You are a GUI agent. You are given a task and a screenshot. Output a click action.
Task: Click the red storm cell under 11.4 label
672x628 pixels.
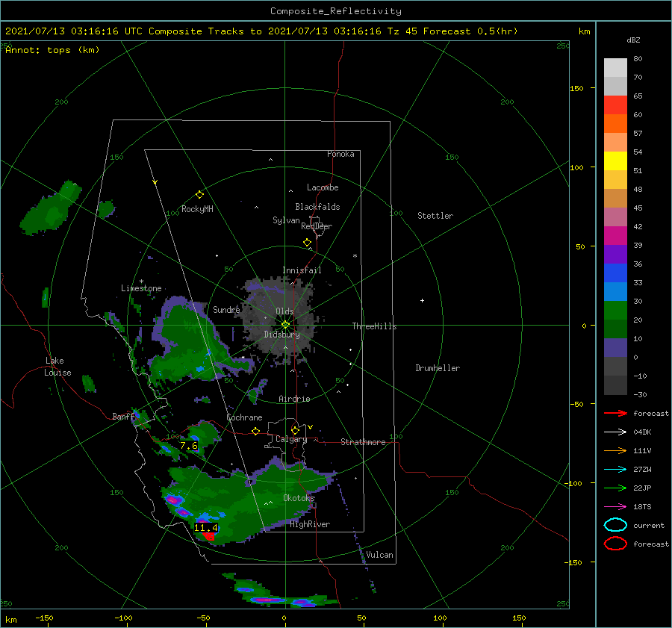pyautogui.click(x=208, y=535)
